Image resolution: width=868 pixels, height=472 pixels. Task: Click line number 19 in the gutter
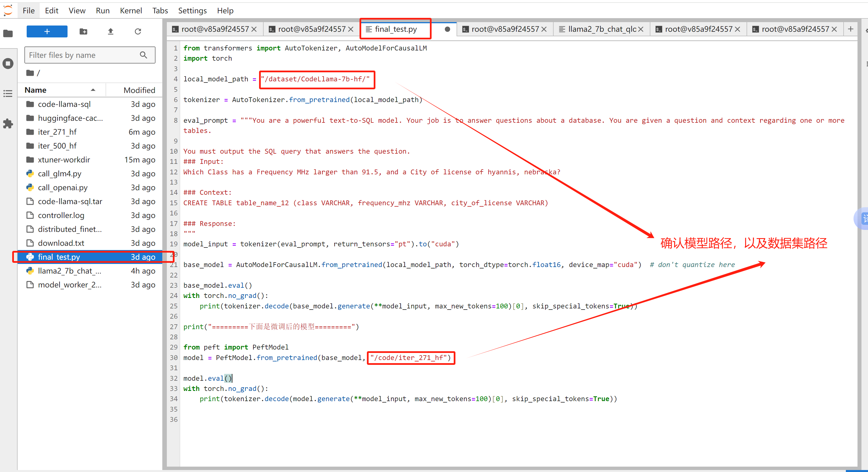coord(174,244)
